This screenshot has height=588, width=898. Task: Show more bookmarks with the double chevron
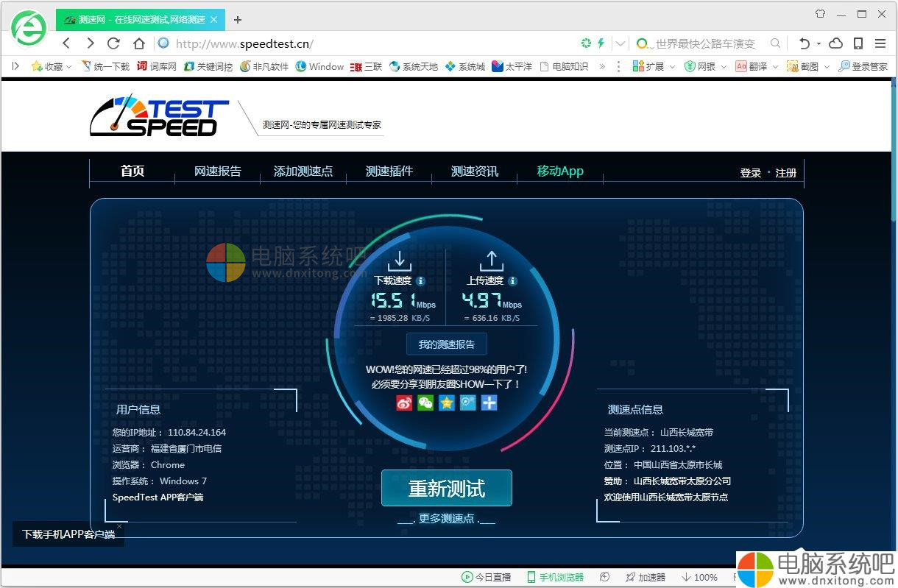click(602, 66)
